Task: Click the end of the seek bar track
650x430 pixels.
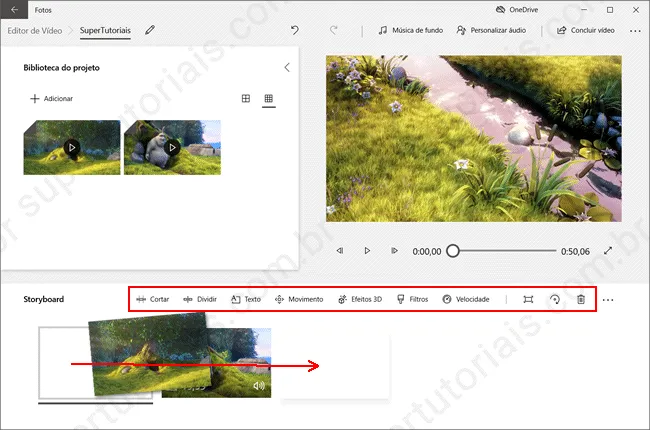Action: pos(554,251)
